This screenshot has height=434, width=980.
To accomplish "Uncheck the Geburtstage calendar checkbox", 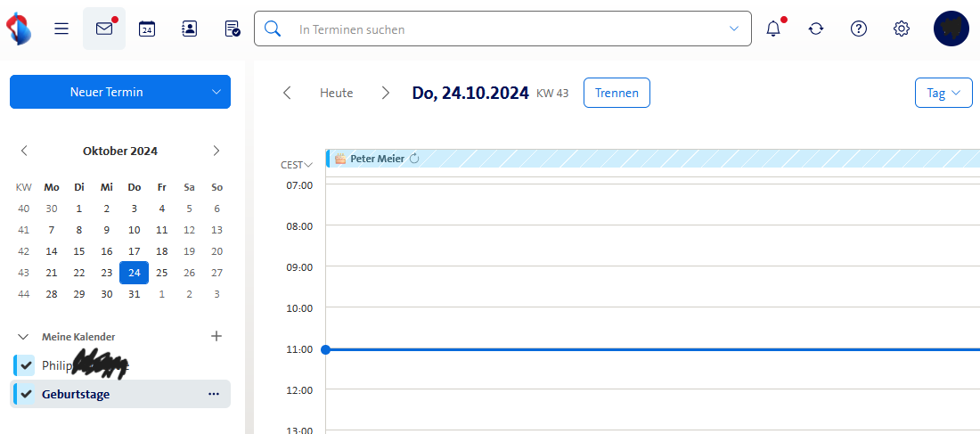I will pyautogui.click(x=27, y=394).
